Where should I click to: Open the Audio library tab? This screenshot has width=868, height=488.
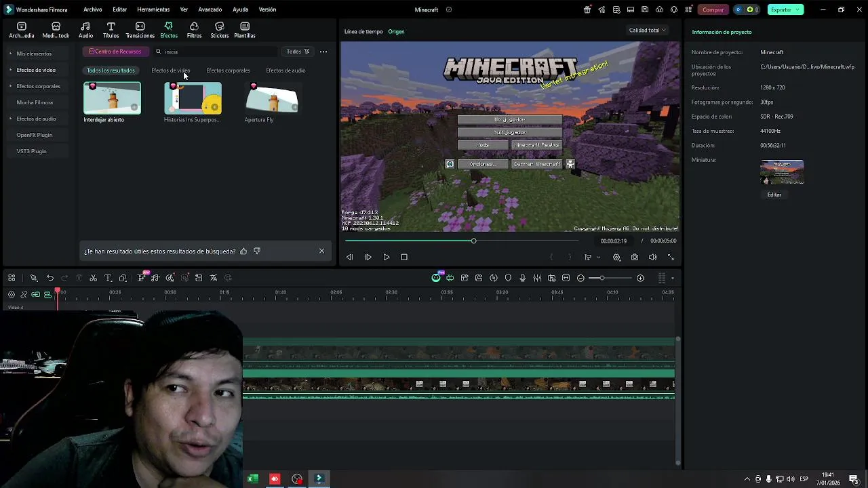(85, 30)
